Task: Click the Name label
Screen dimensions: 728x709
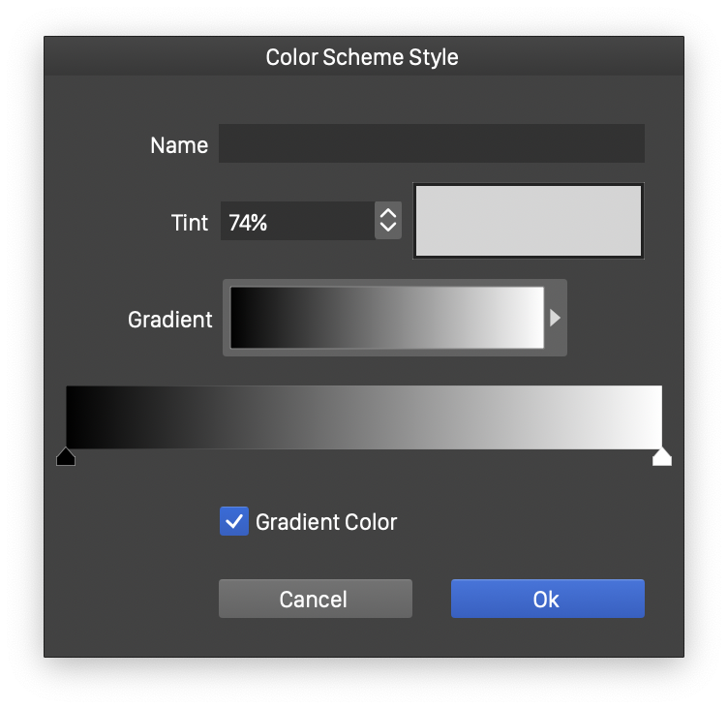Action: pos(179,145)
